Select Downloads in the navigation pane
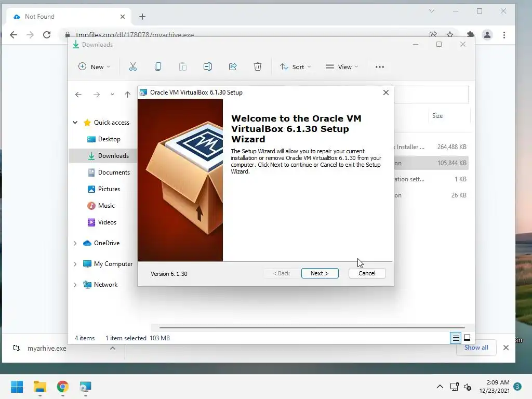This screenshot has width=532, height=399. tap(103, 156)
